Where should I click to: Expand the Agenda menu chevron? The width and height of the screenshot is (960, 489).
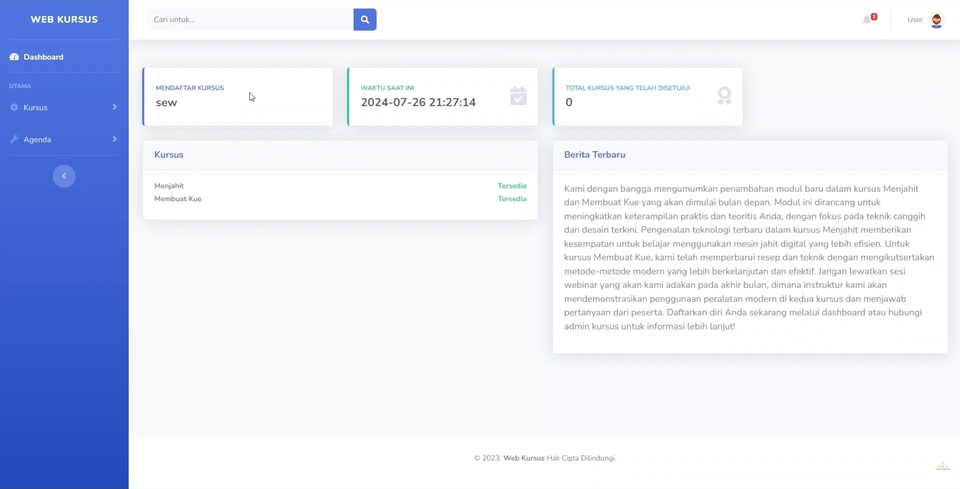pyautogui.click(x=114, y=139)
